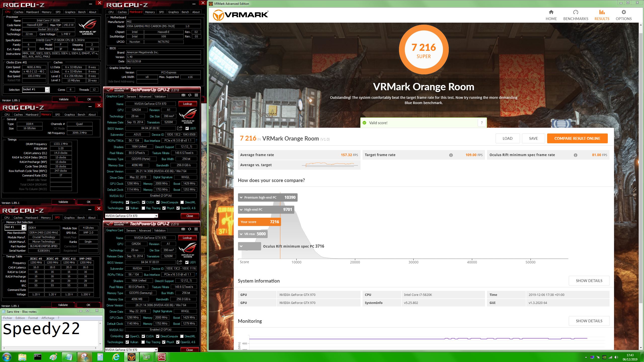Open GPU selector dropdown in lower GPU-Z
644x362 pixels.
[x=156, y=350]
